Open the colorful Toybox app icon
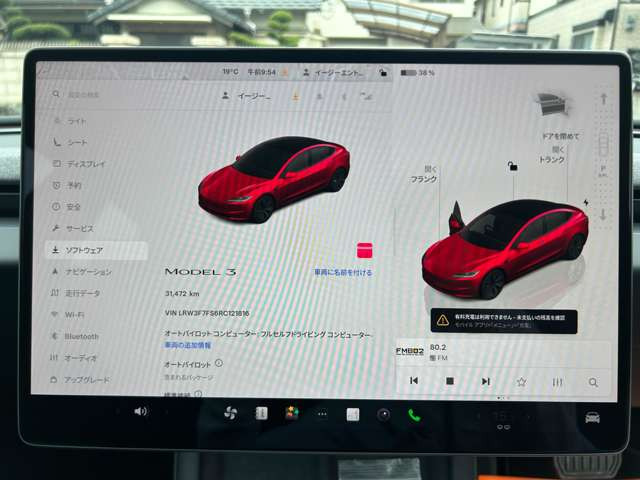The image size is (640, 480). pyautogui.click(x=292, y=413)
